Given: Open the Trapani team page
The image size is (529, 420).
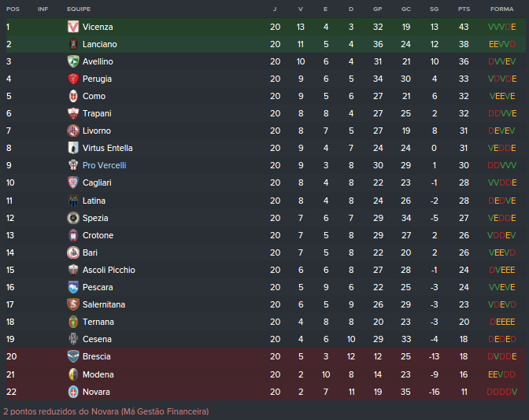Looking at the screenshot, I should pyautogui.click(x=97, y=113).
